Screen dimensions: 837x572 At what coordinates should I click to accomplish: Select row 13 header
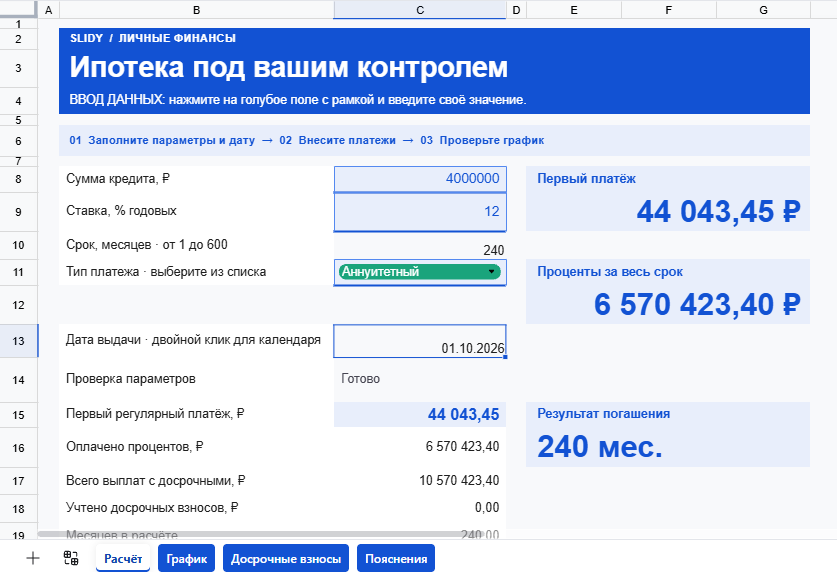19,341
